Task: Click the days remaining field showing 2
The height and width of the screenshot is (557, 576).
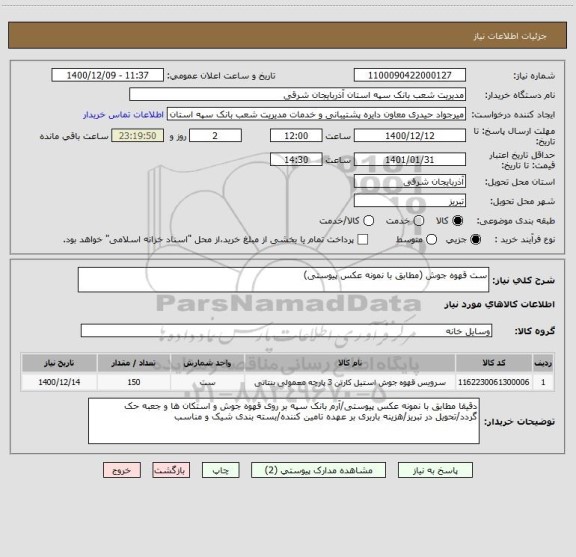Action: tap(215, 136)
